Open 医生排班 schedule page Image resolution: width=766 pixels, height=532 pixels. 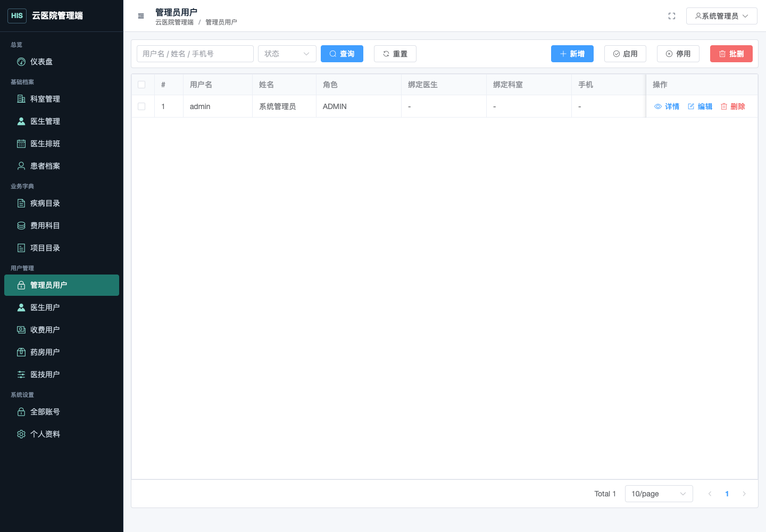pyautogui.click(x=62, y=144)
